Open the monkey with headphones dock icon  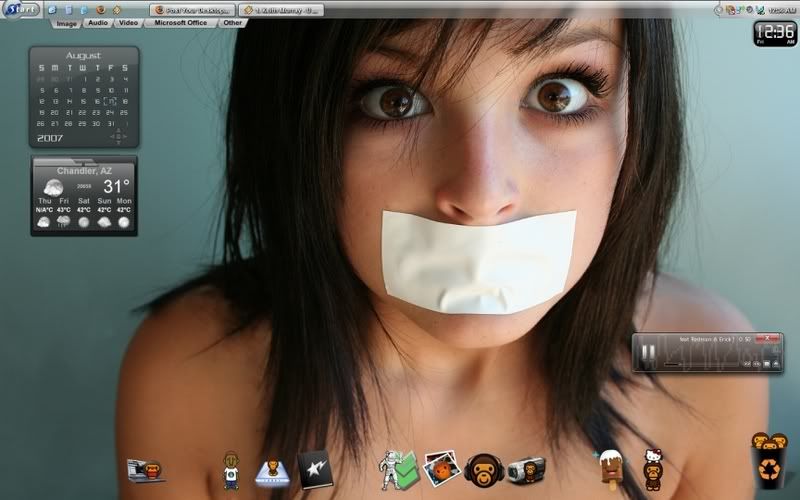coord(484,470)
